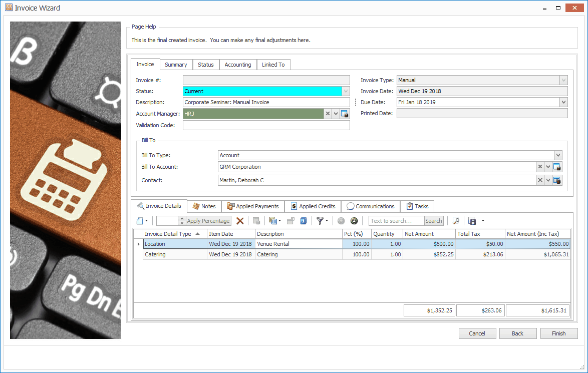This screenshot has width=588, height=373.
Task: Expand the Account Manager dropdown arrow
Action: [x=336, y=114]
